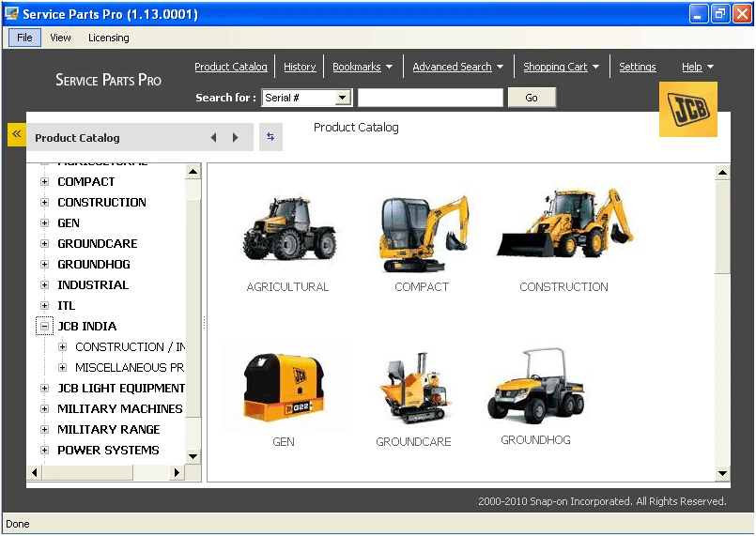The width and height of the screenshot is (756, 536).
Task: Expand the MILITARY MACHINES tree node
Action: 44,409
